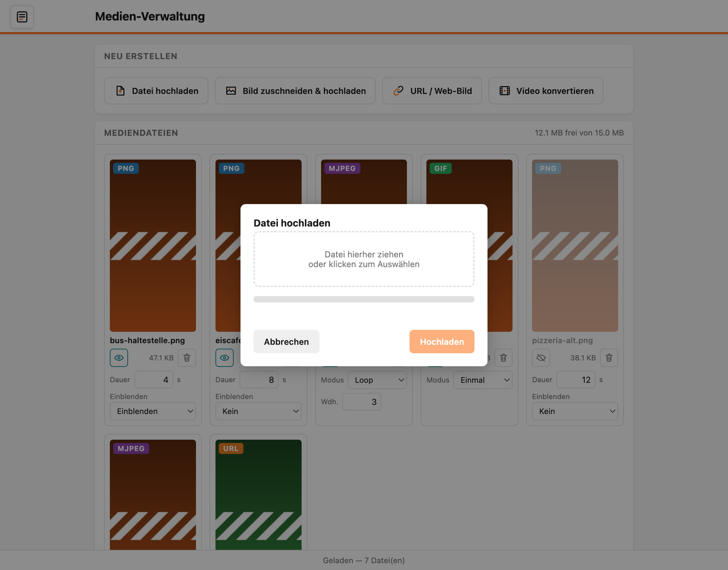The width and height of the screenshot is (728, 570).
Task: Click the green GIF format badge
Action: point(441,169)
